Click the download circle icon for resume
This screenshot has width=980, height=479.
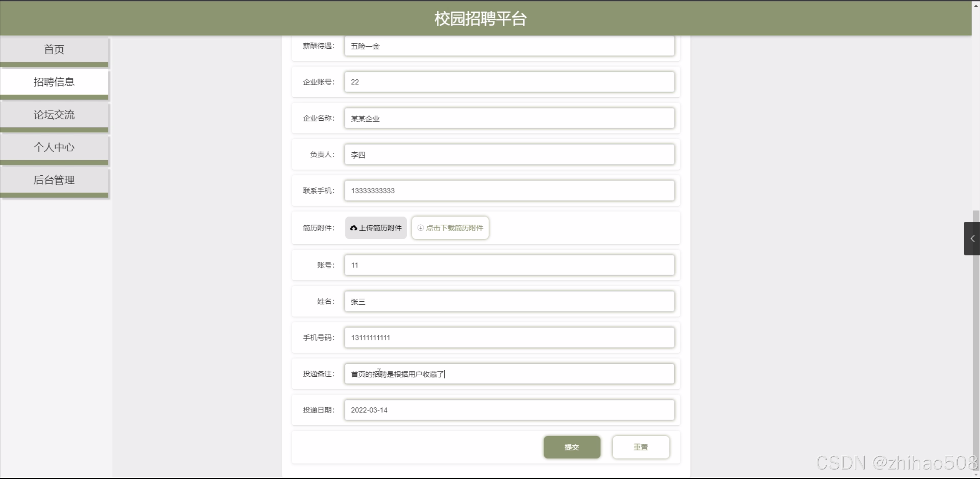pyautogui.click(x=420, y=228)
